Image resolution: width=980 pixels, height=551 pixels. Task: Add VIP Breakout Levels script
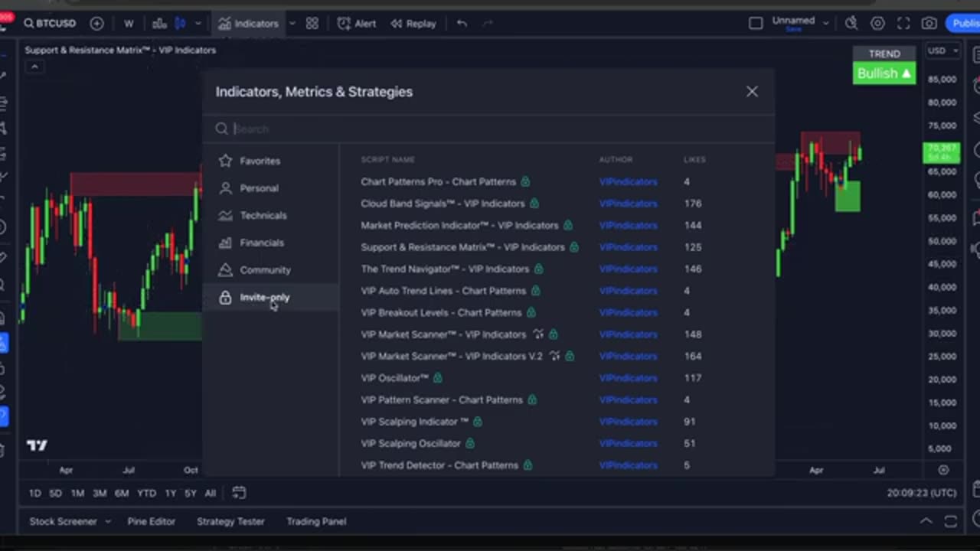pyautogui.click(x=441, y=313)
